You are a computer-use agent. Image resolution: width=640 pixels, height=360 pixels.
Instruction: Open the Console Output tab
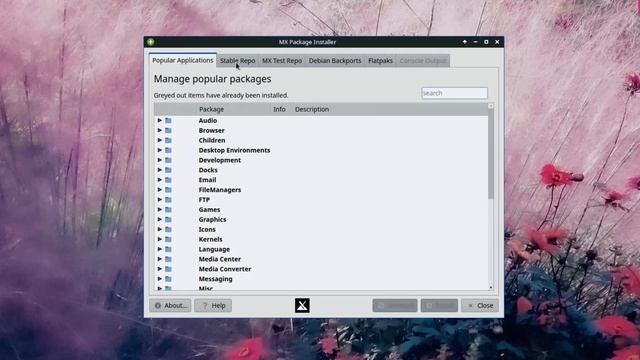(x=423, y=60)
